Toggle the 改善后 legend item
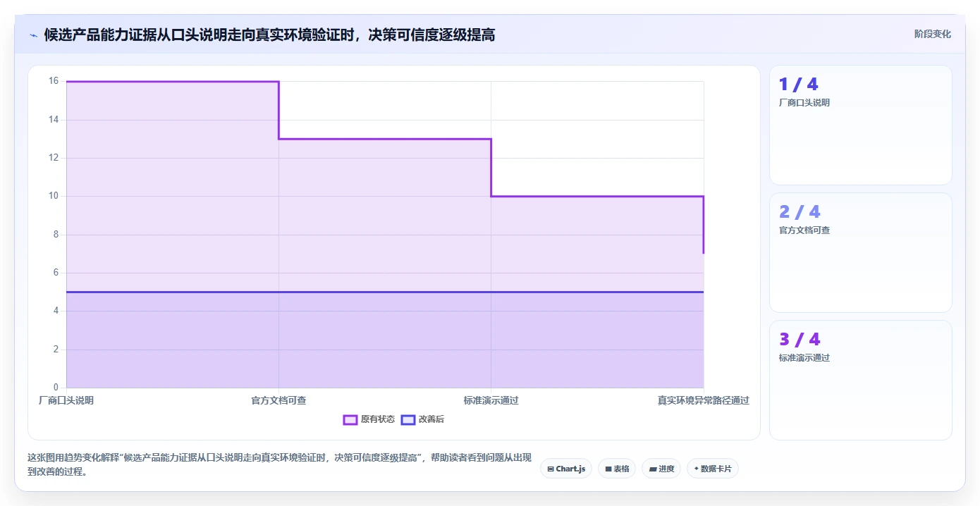Screen dimensions: 980x506 422,419
